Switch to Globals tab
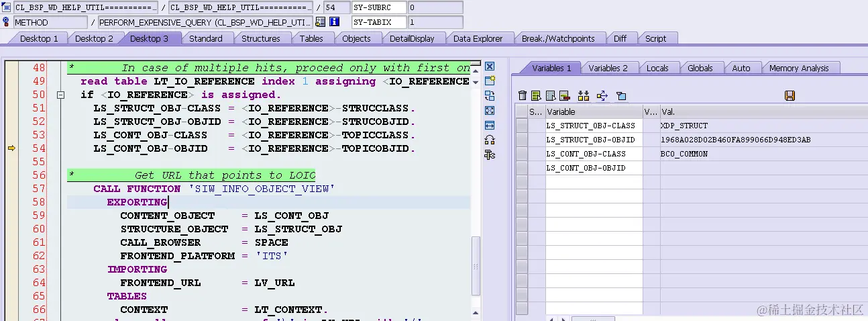The image size is (868, 321). [x=700, y=68]
